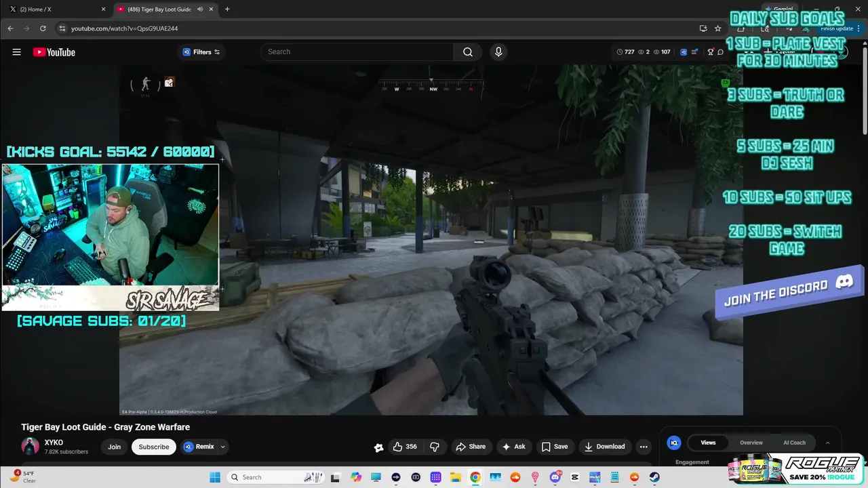Open the Windows Start menu
Screen dimensions: 868x488
coord(215,477)
